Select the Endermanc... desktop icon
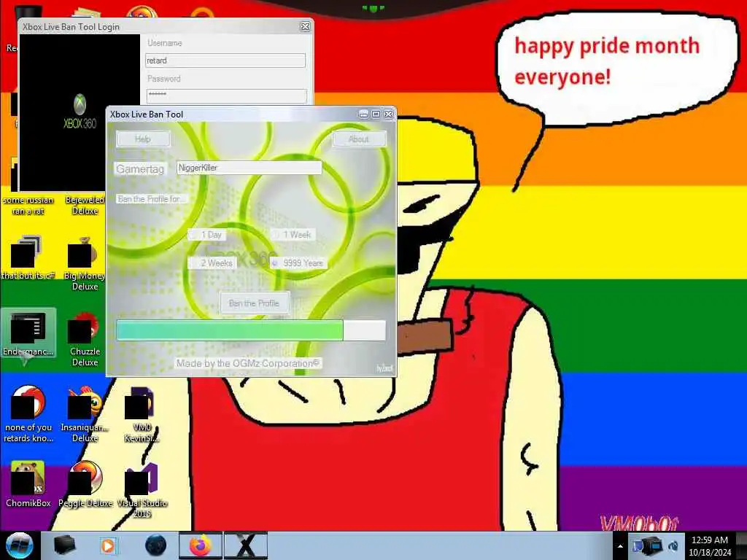The height and width of the screenshot is (560, 747). click(x=28, y=333)
